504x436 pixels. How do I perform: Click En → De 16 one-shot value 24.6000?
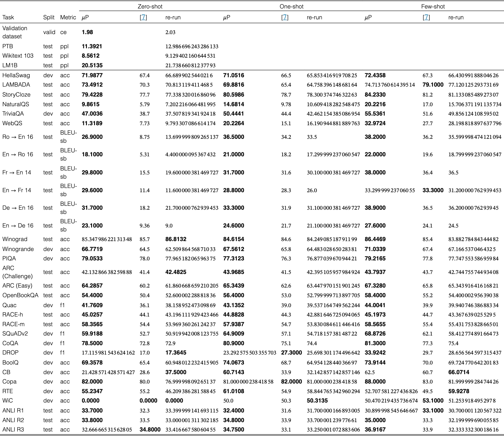(x=234, y=226)
